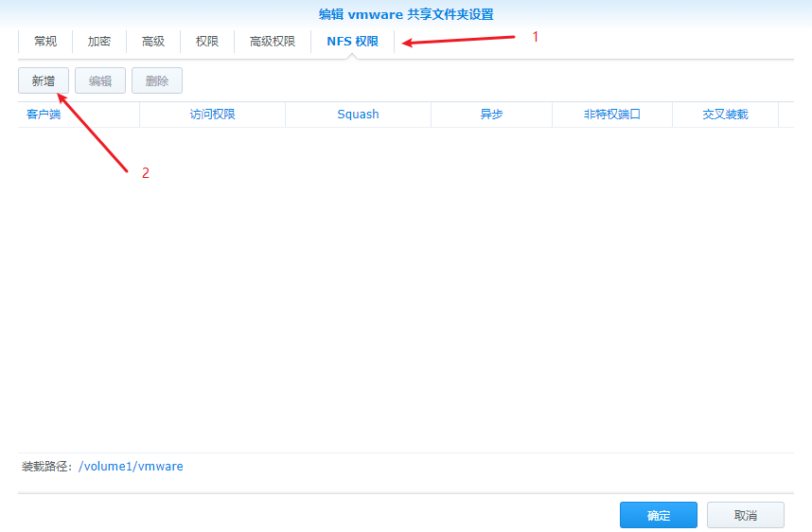Click the greyed-out 编辑 button
Viewport: 812px width, 532px height.
[100, 80]
